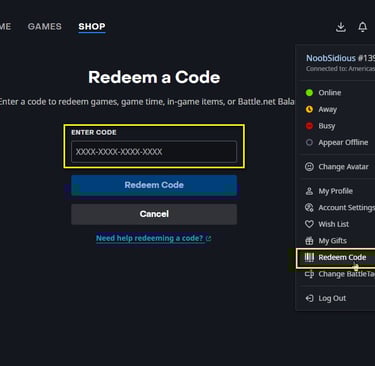Click the green Online status dot
Viewport: 375px width, 366px height.
309,93
